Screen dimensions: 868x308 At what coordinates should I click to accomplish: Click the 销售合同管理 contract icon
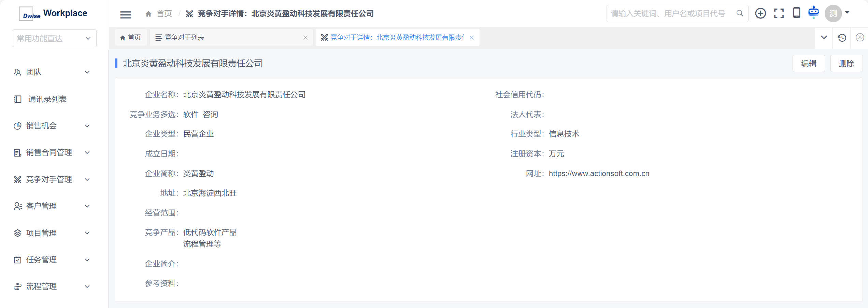(x=17, y=152)
